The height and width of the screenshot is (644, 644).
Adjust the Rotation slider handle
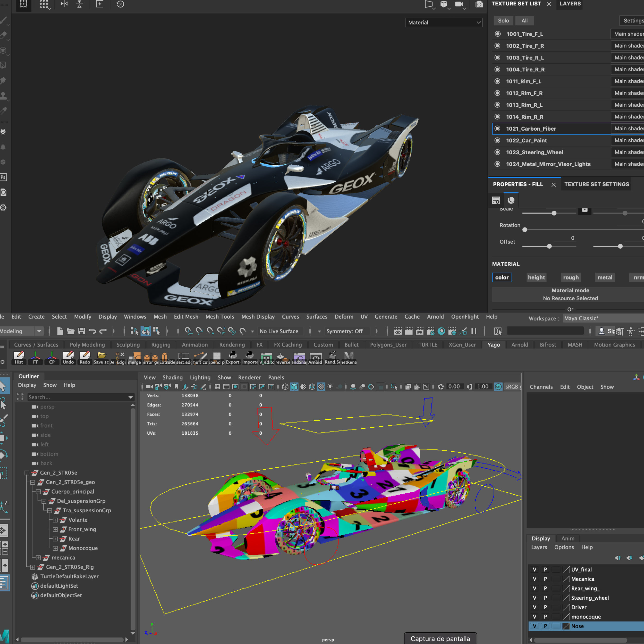point(525,230)
